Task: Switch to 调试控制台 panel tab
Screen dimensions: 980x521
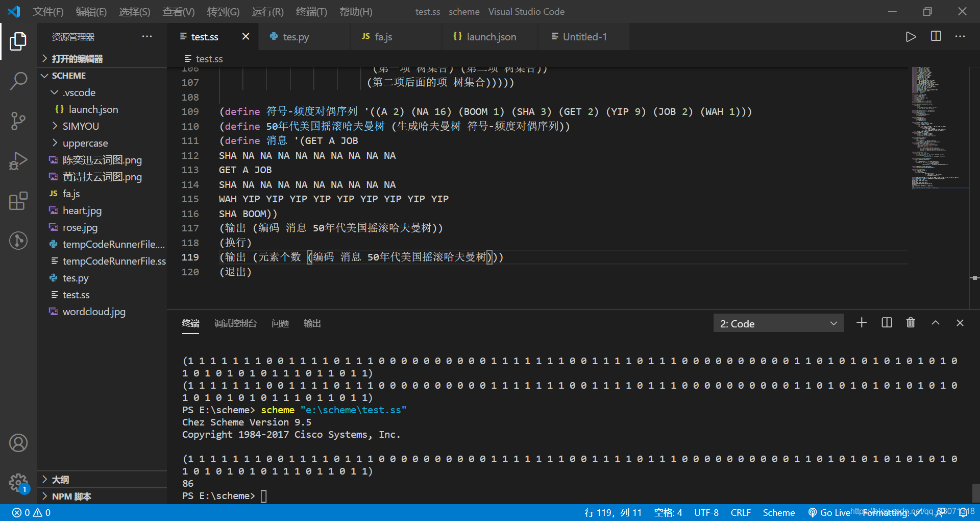Action: 235,323
